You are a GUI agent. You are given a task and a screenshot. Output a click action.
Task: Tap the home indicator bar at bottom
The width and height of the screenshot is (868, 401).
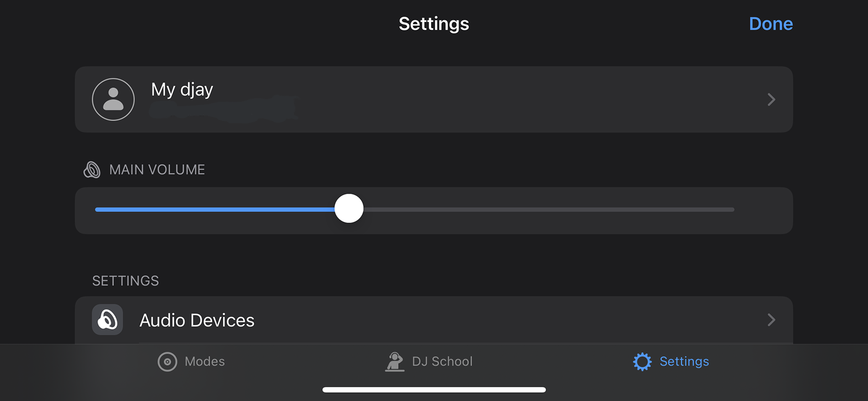tap(434, 389)
